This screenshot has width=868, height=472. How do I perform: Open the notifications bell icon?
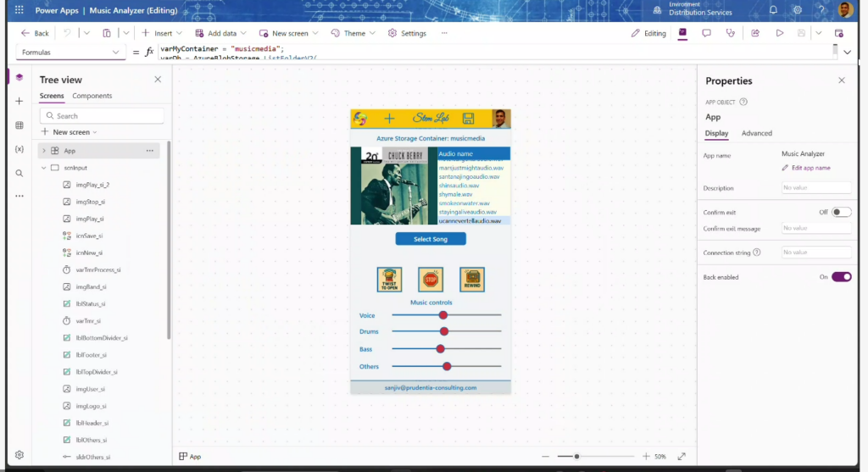(x=773, y=10)
